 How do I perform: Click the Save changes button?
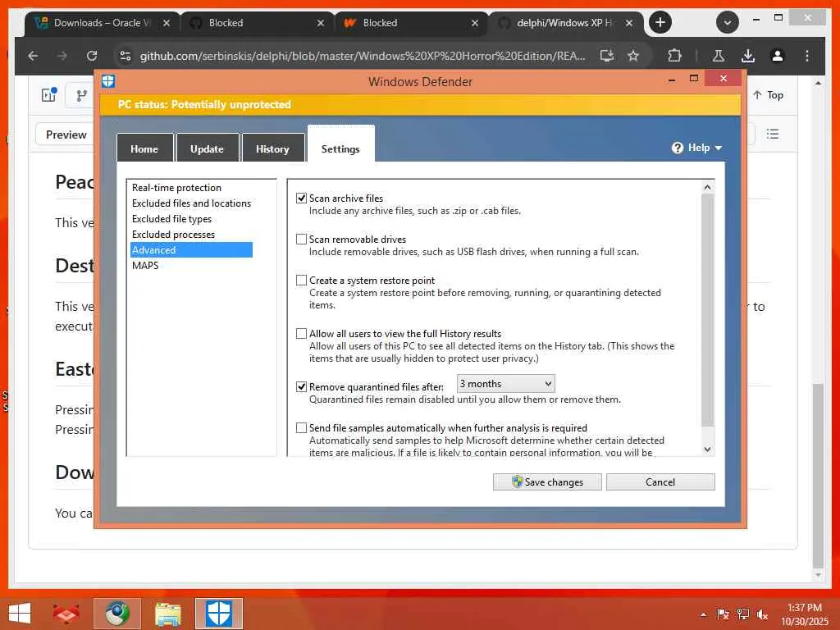pyautogui.click(x=547, y=482)
